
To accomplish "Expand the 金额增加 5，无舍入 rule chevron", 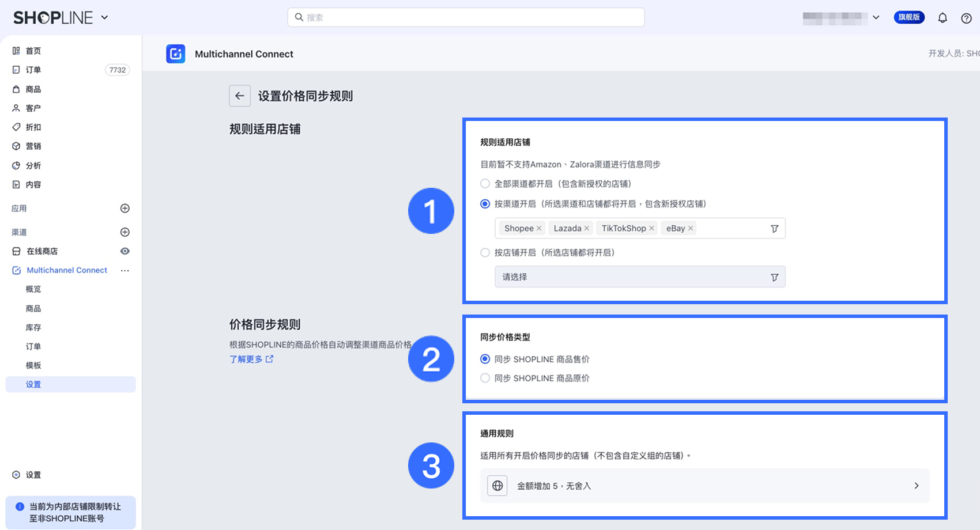I will click(x=917, y=486).
